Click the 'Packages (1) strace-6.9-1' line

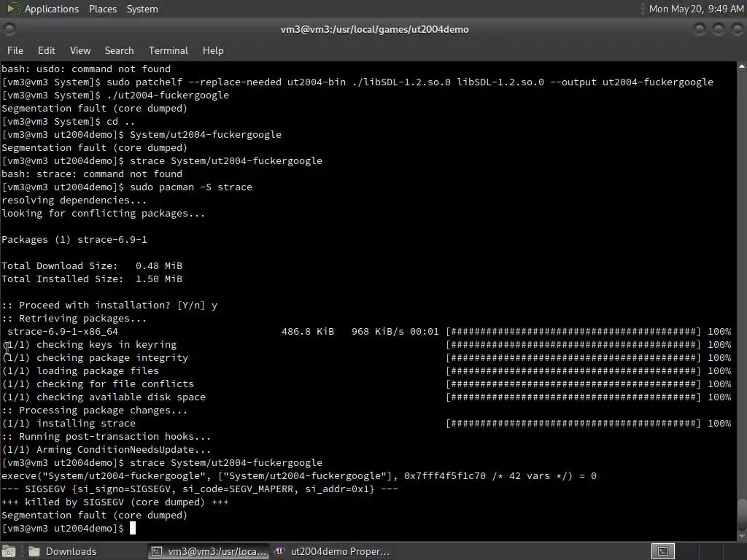click(x=74, y=239)
